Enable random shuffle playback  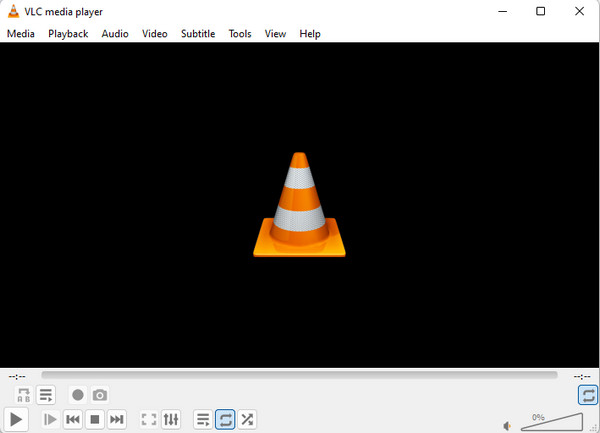coord(247,419)
